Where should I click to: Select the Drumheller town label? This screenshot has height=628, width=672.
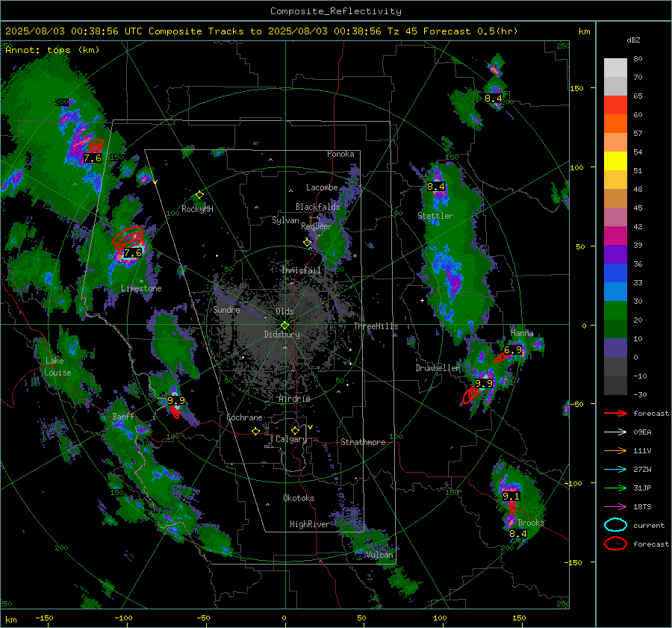point(438,368)
